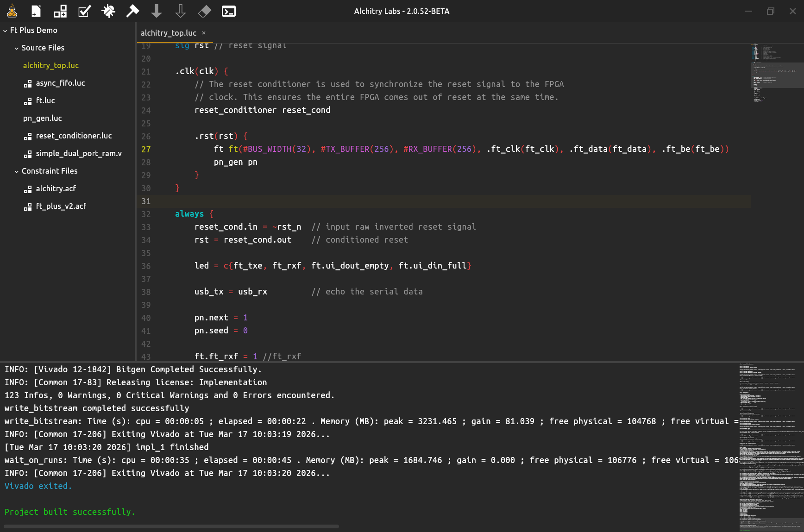Build the project using the hammer icon
The width and height of the screenshot is (804, 532).
132,11
